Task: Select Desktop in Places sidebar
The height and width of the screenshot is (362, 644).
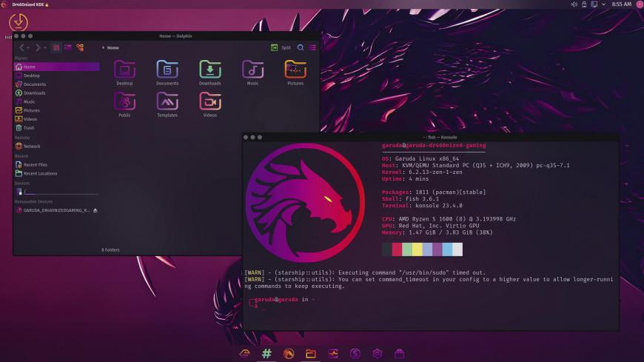Action: (x=57, y=76)
